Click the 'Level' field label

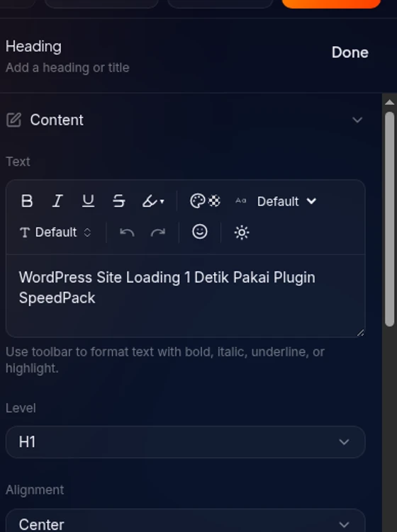[x=21, y=408]
